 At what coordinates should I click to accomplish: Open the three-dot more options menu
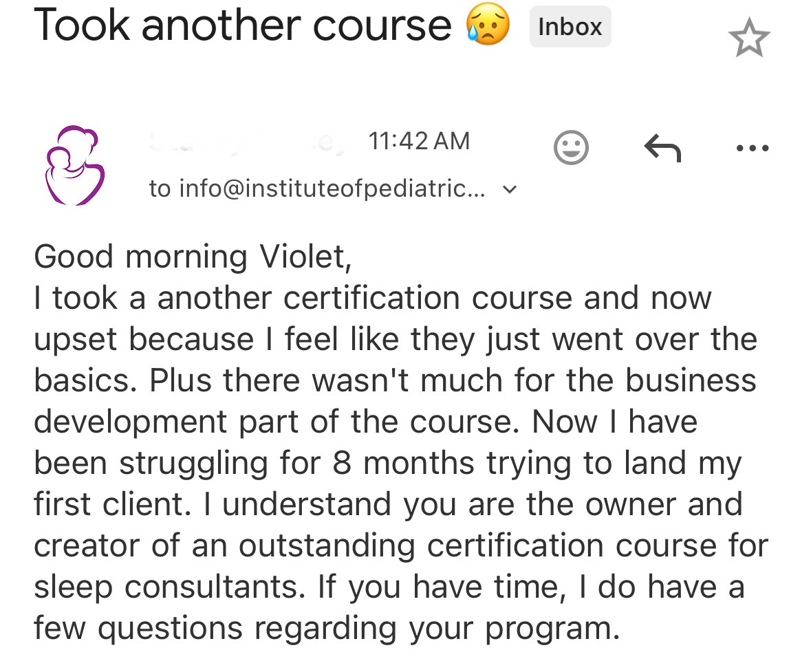click(751, 147)
